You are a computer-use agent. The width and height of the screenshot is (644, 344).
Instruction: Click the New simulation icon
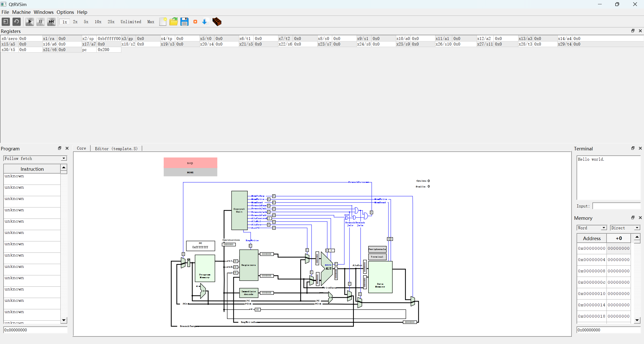click(x=6, y=22)
